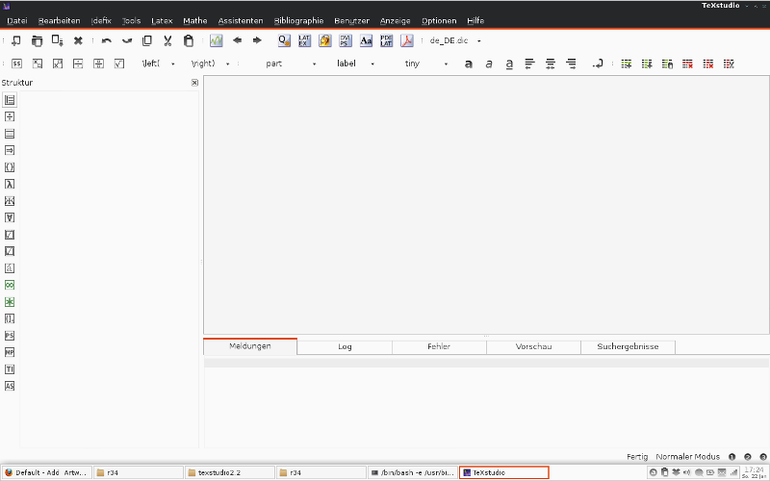This screenshot has height=481, width=770.
Task: Click the green graph quick build icon
Action: (216, 41)
